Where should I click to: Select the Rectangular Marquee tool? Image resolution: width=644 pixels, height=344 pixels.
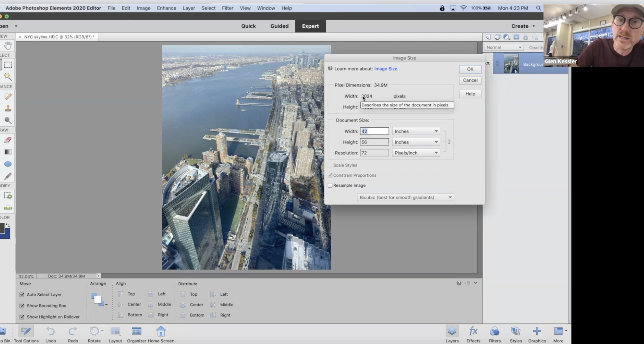tap(8, 65)
